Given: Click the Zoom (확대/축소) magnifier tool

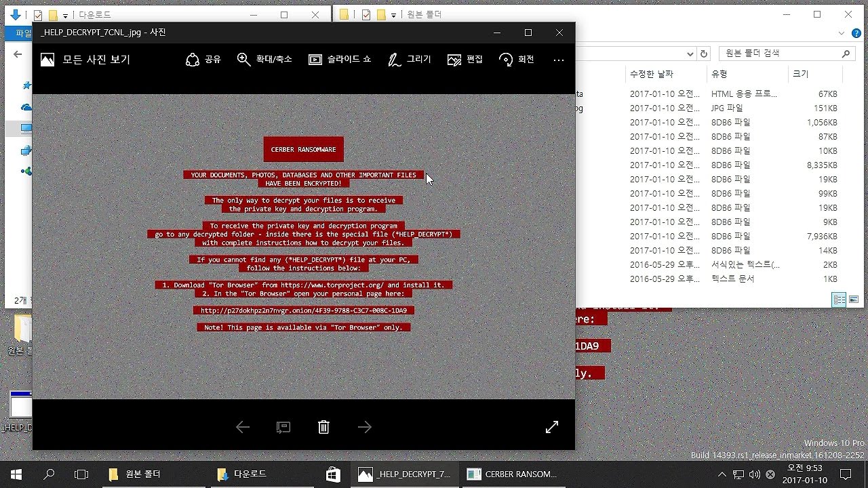Looking at the screenshot, I should click(264, 60).
